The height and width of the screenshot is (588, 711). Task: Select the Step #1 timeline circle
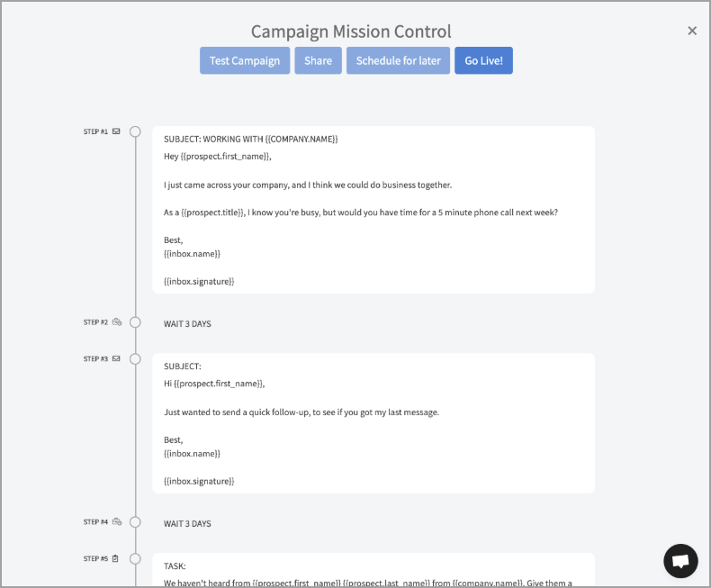coord(135,131)
